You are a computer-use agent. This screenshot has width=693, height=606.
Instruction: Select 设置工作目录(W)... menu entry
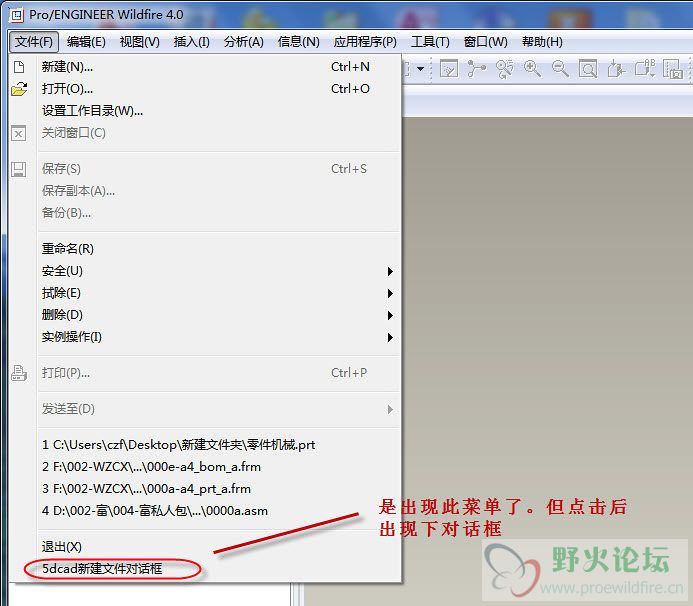point(206,111)
